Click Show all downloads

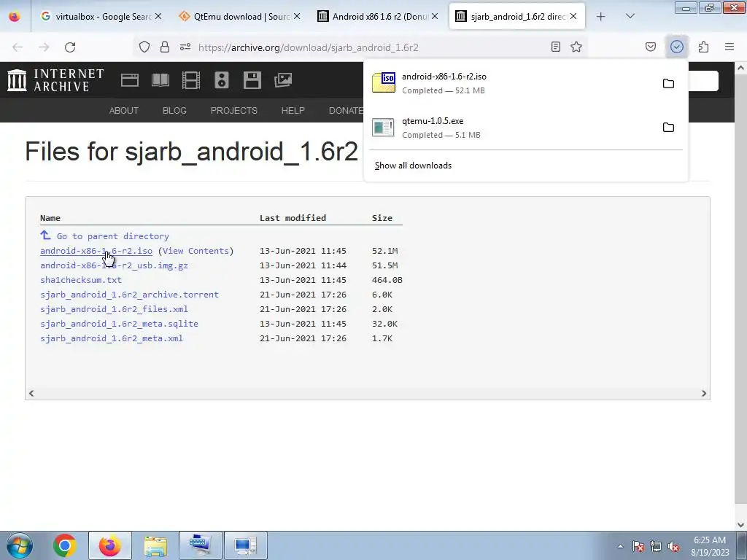click(413, 166)
